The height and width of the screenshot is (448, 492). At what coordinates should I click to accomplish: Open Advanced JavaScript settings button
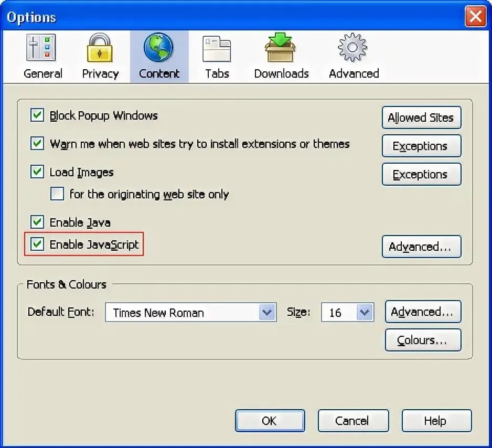(x=421, y=247)
